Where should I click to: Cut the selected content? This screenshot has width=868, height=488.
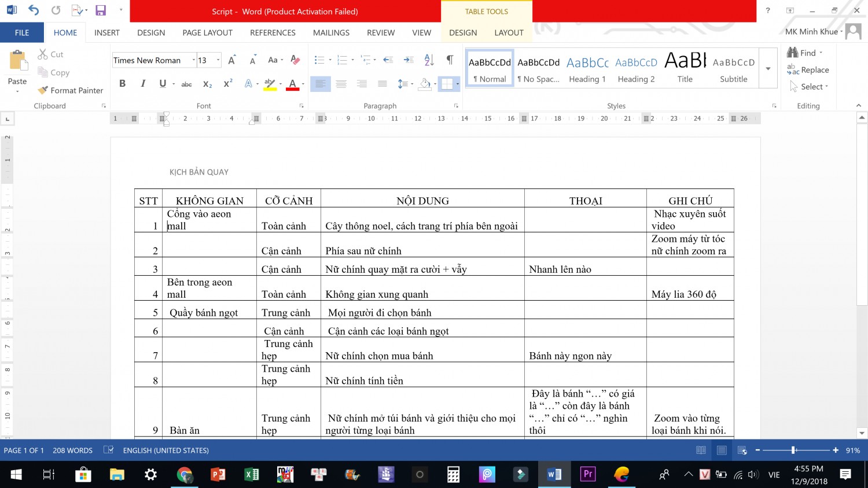[x=50, y=54]
